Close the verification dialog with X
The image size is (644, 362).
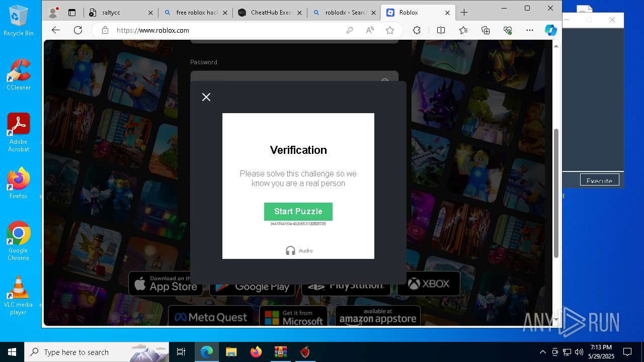pos(206,97)
